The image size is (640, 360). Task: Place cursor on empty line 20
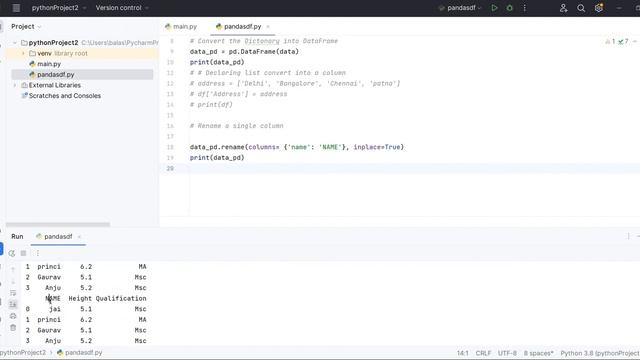pyautogui.click(x=414, y=168)
